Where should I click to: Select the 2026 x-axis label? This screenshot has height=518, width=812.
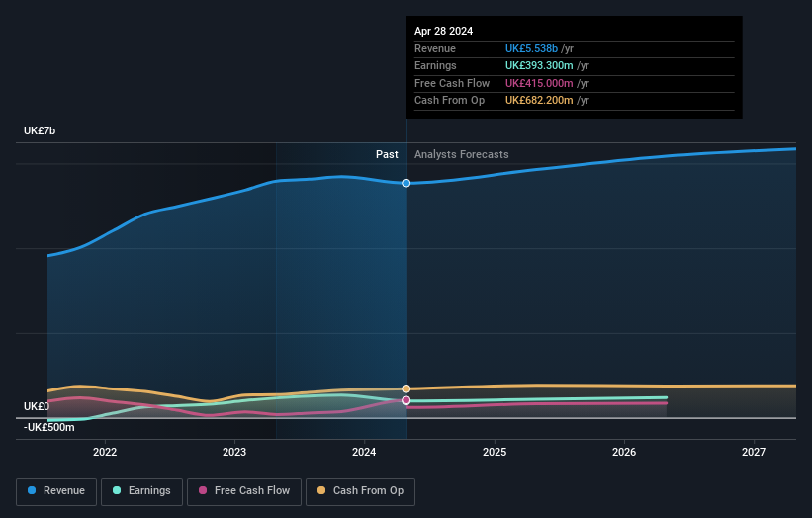coord(624,452)
